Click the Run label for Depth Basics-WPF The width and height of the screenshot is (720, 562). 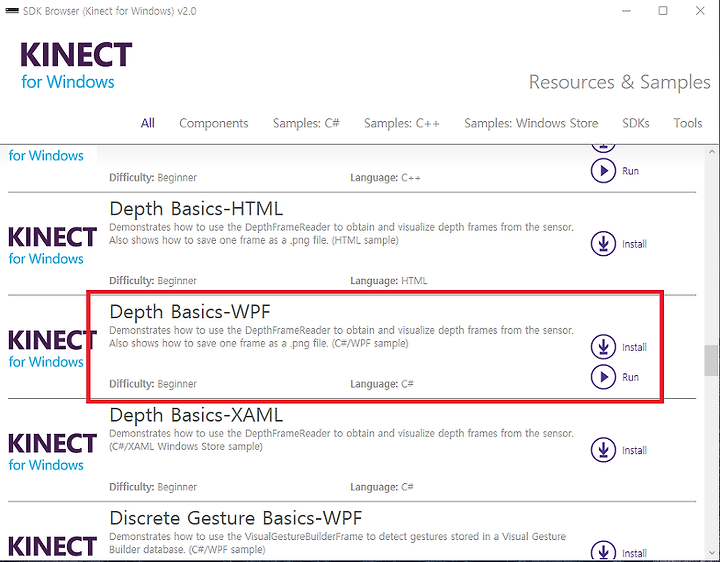tap(630, 377)
